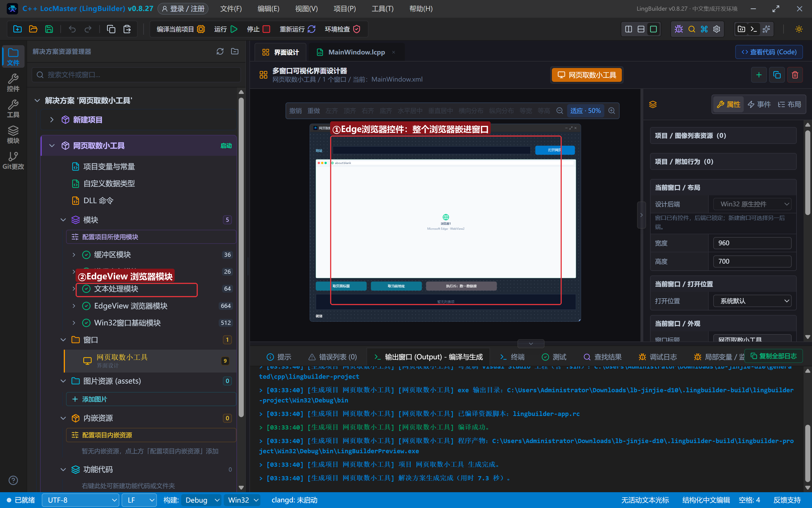Image resolution: width=812 pixels, height=508 pixels.
Task: Expand the 新建项目 node
Action: pos(52,120)
